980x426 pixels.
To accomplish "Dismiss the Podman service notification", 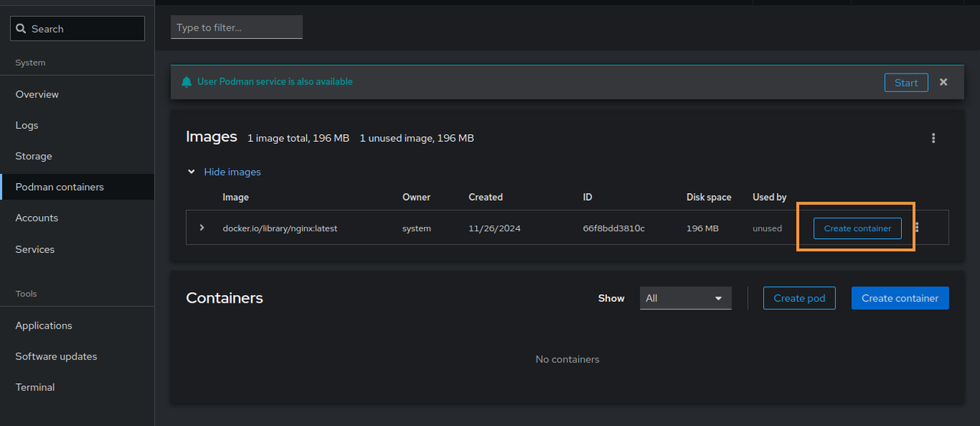I will pos(943,82).
